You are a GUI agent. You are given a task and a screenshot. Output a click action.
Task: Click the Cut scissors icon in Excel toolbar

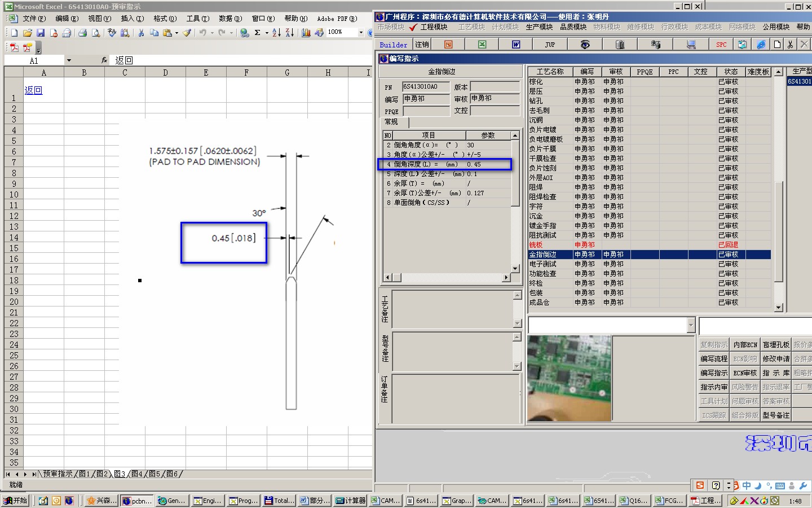coord(141,33)
